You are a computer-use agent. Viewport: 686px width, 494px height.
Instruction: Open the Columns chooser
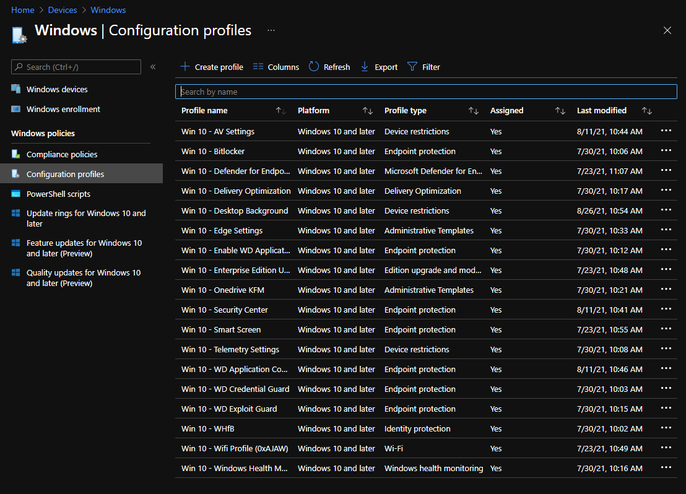tap(276, 67)
